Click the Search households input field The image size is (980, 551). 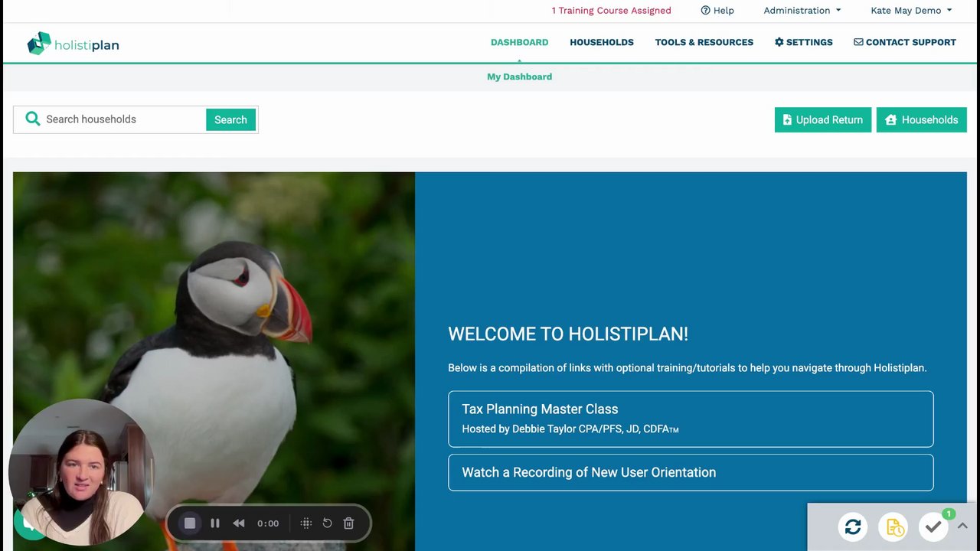coord(122,119)
